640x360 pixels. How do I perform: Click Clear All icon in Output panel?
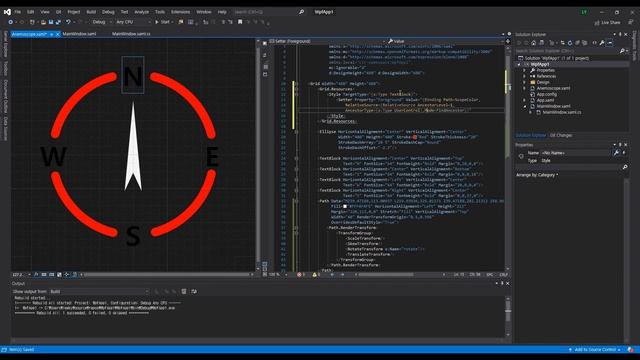[184, 291]
